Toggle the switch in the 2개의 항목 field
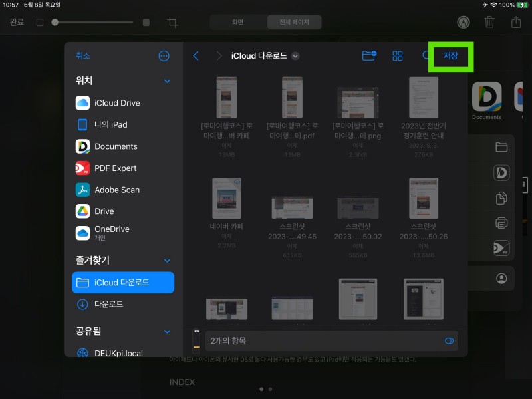532x399 pixels. point(450,340)
